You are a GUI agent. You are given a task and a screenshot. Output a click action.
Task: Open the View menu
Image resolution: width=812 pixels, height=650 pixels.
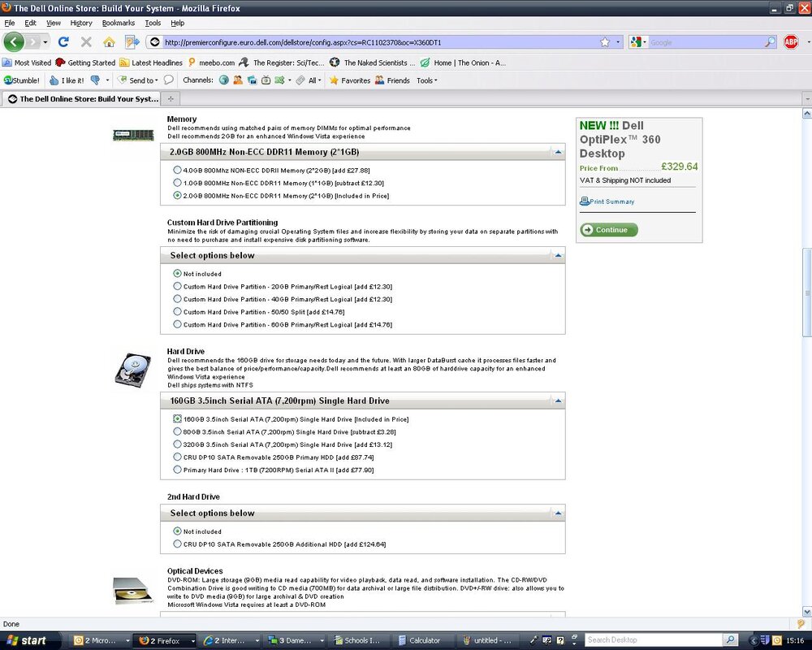(x=54, y=23)
